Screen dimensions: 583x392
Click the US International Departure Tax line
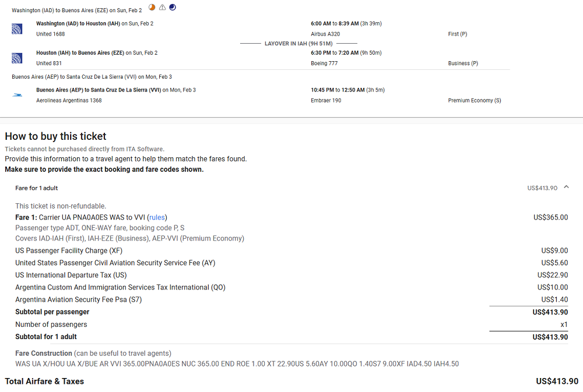pos(71,275)
